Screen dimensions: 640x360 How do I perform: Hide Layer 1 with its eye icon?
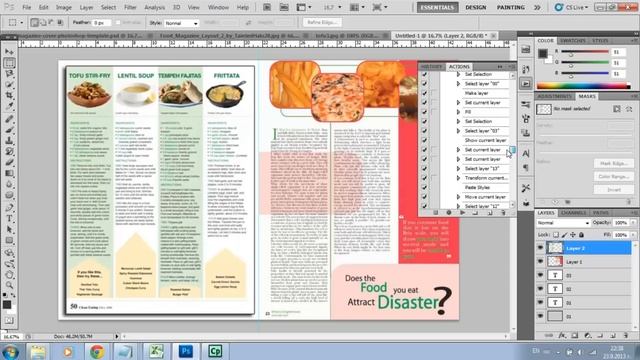tap(540, 261)
